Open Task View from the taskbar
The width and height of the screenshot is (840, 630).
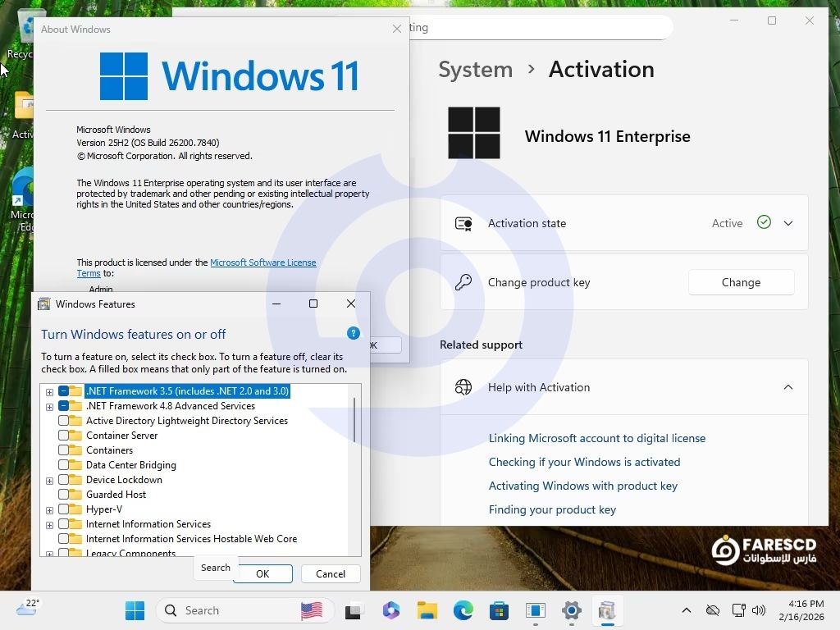click(x=353, y=610)
